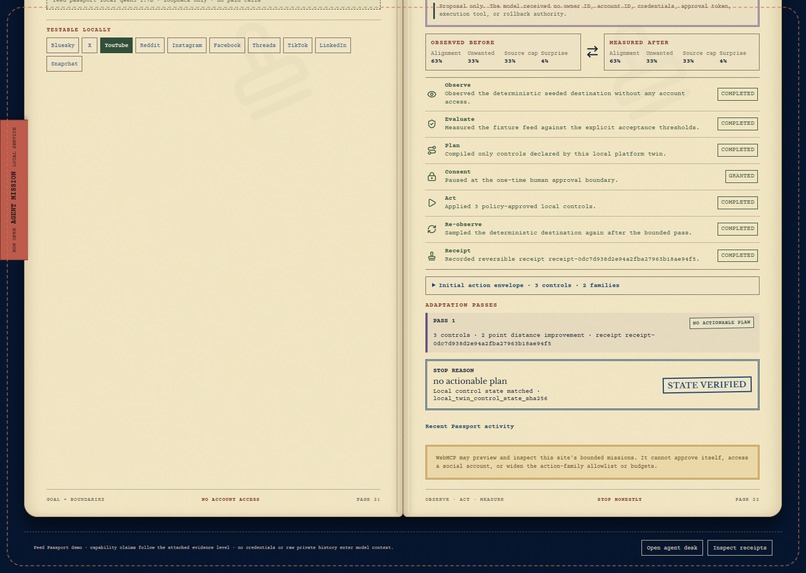
Task: Expand the Initial action envelope details
Action: pyautogui.click(x=592, y=285)
